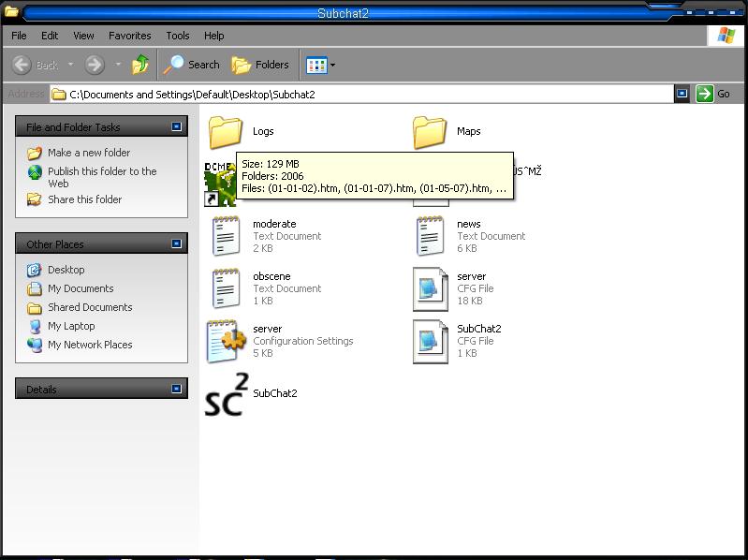Select the SC2 SubChat2 application icon
The height and width of the screenshot is (560, 748).
[x=227, y=394]
